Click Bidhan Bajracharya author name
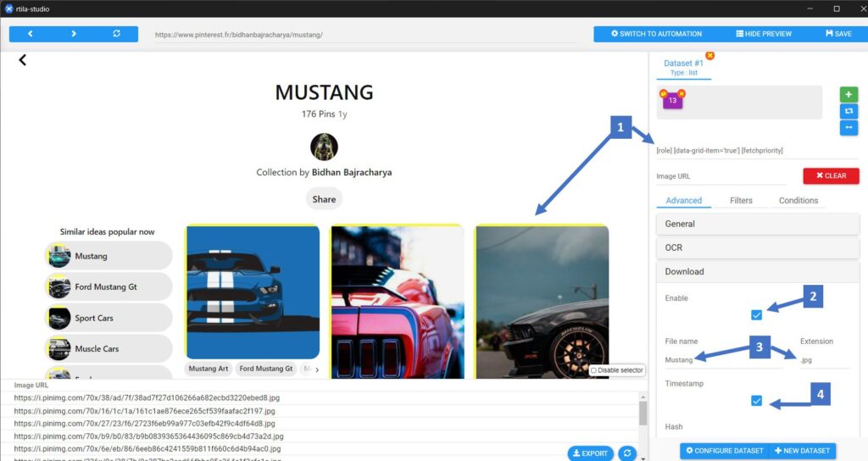868x461 pixels. [x=352, y=172]
